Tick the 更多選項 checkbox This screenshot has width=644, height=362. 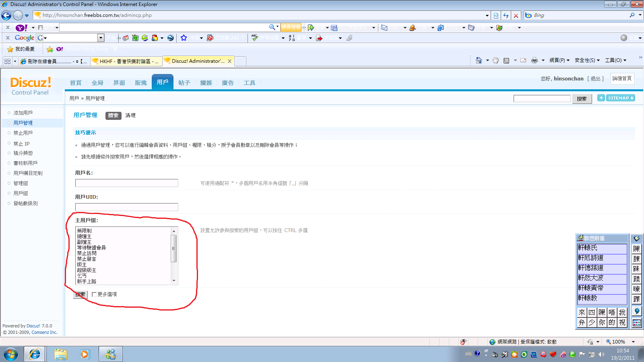[x=94, y=294]
